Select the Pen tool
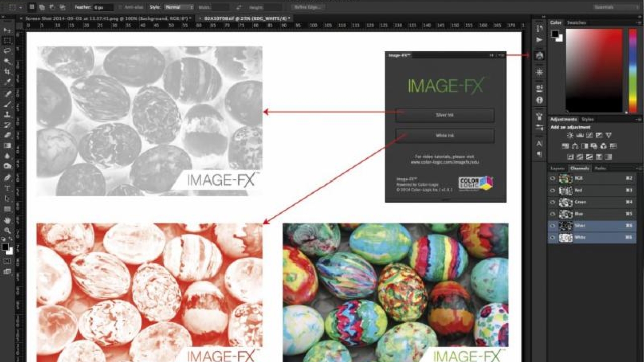 point(7,177)
